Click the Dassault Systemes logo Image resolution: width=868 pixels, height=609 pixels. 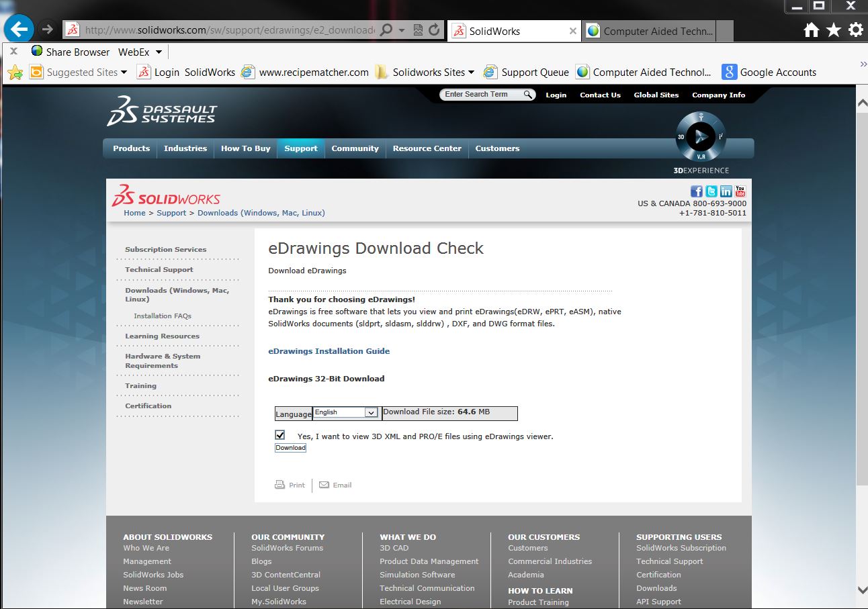(x=162, y=111)
